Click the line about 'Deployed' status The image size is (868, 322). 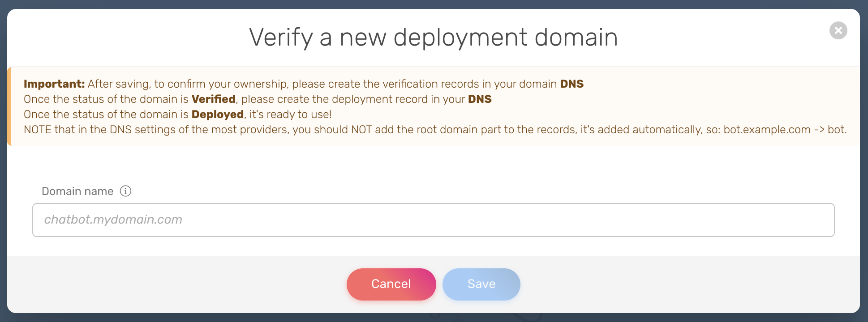click(177, 114)
